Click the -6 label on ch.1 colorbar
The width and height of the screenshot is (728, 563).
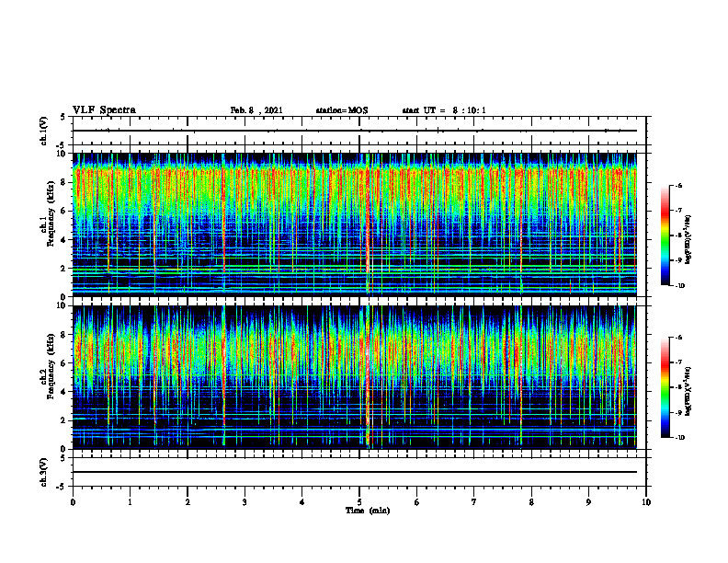click(x=678, y=185)
